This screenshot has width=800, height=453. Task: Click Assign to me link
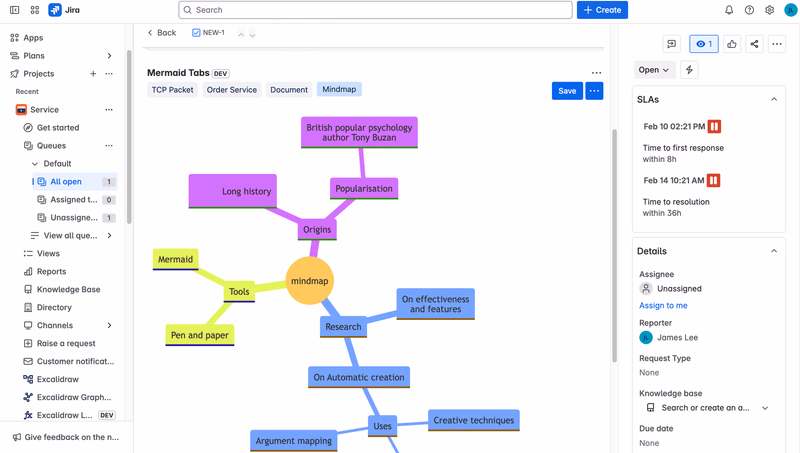coord(663,306)
